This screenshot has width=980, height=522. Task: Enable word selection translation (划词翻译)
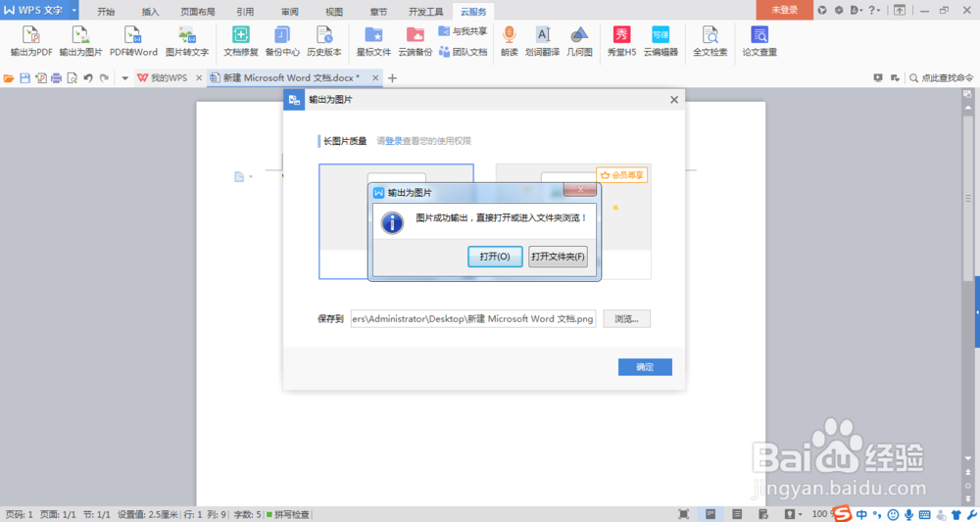[x=543, y=42]
